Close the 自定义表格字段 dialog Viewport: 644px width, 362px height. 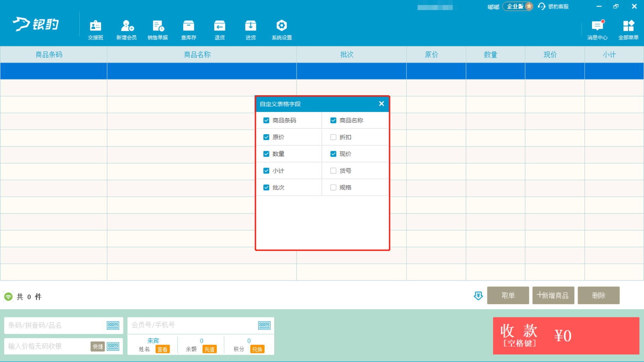tap(381, 104)
